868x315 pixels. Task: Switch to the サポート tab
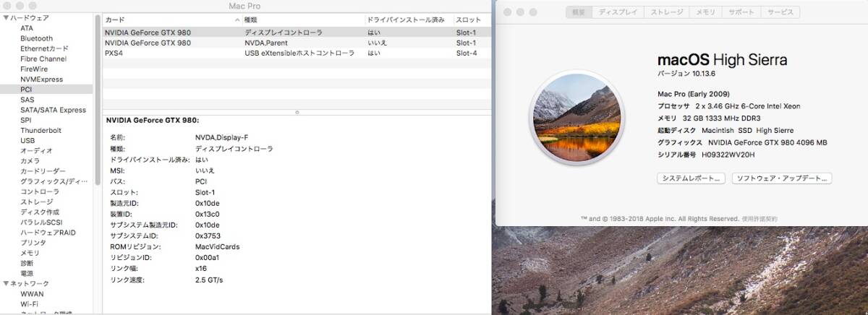tap(741, 12)
